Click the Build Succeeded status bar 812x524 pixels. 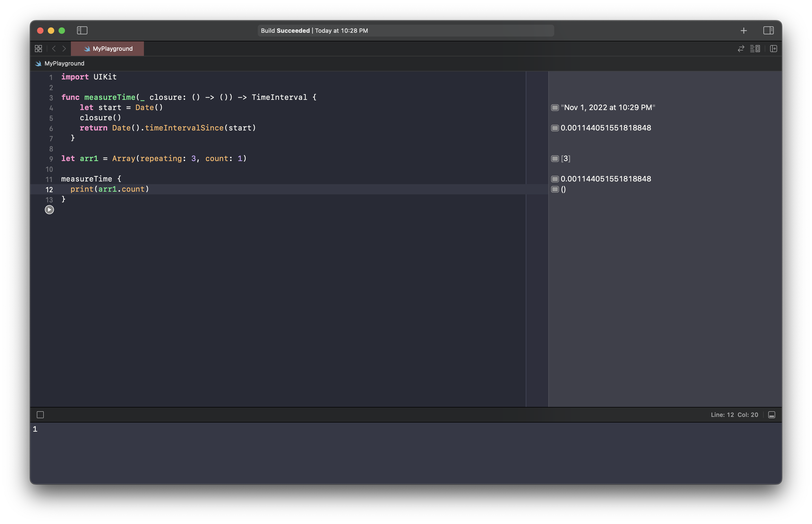pos(405,31)
